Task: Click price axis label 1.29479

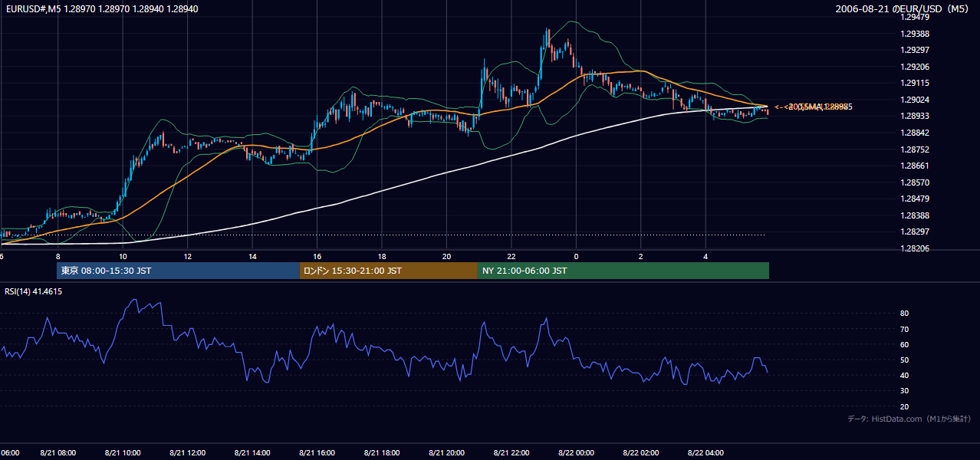Action: coord(915,17)
